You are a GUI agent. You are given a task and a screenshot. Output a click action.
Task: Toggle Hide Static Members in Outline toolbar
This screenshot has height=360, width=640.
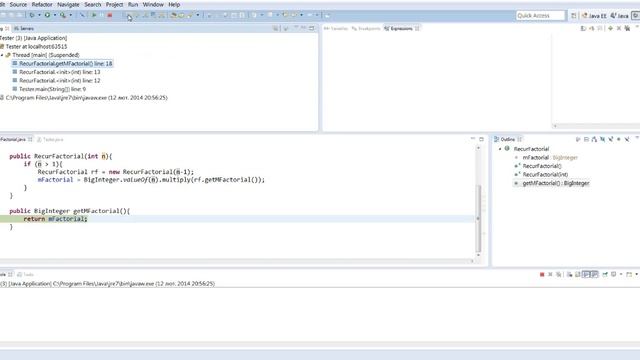click(611, 140)
